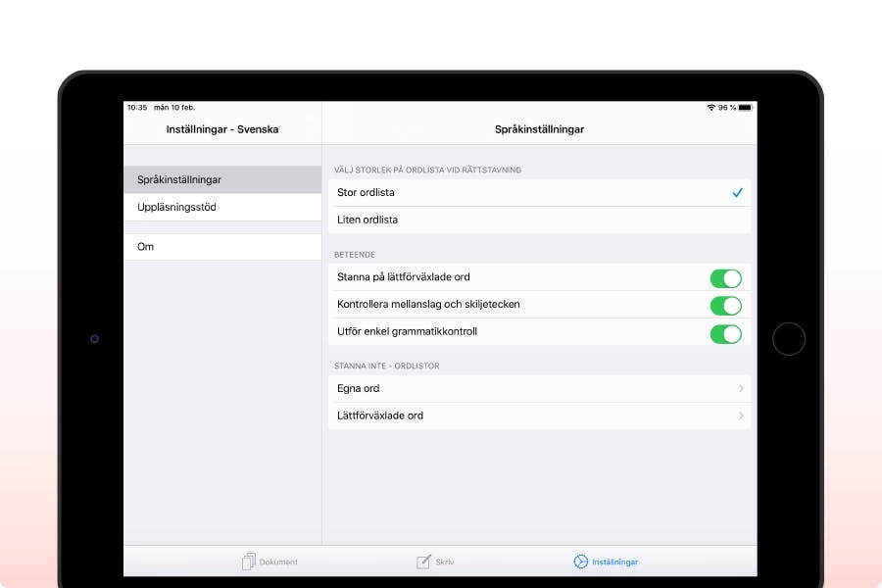Switch to the Skriv tab label

click(444, 562)
